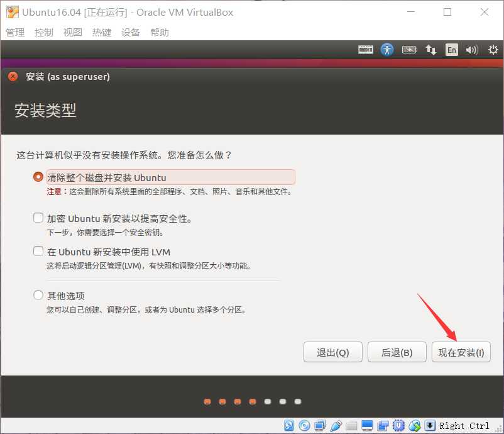This screenshot has width=504, height=434.
Task: Enable the use LVM checkbox
Action: tap(38, 251)
